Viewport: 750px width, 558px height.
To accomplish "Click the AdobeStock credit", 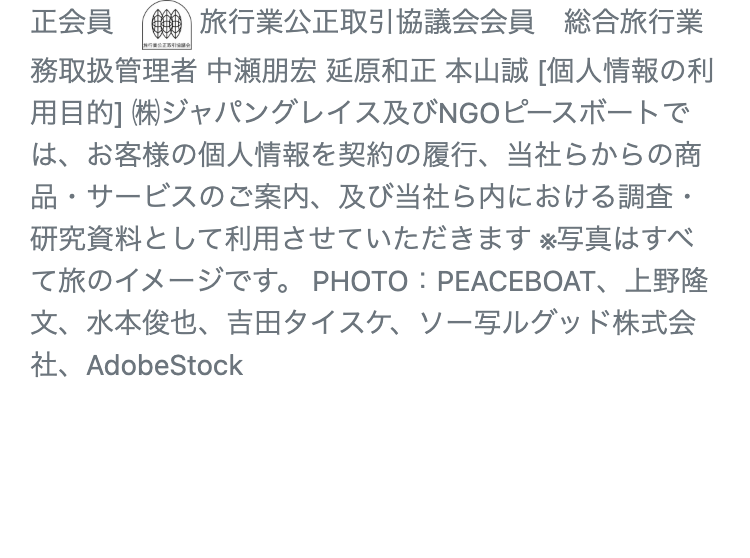I will (x=164, y=365).
